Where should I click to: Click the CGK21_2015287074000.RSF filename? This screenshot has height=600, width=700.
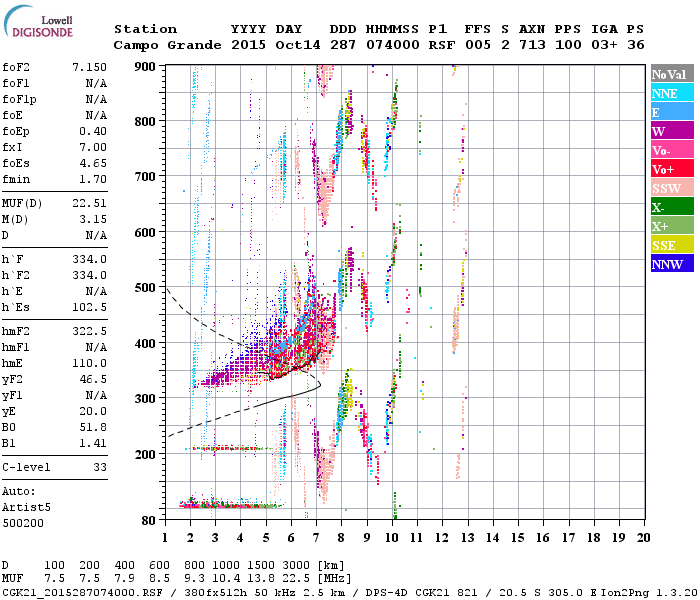click(83, 593)
